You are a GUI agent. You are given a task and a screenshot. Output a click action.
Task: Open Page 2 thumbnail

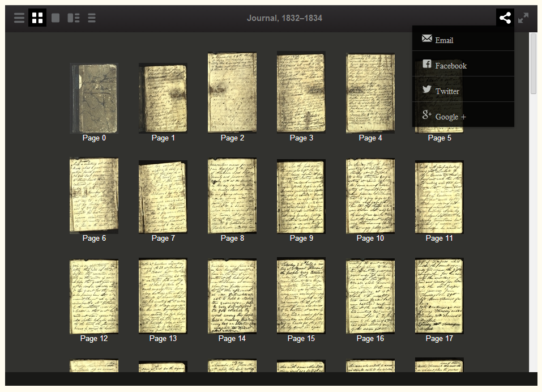[232, 92]
